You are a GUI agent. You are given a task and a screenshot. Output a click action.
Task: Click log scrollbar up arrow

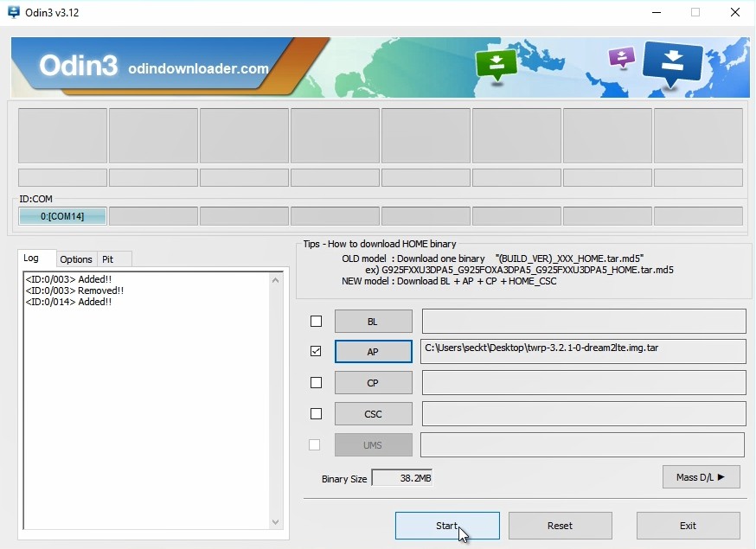276,280
